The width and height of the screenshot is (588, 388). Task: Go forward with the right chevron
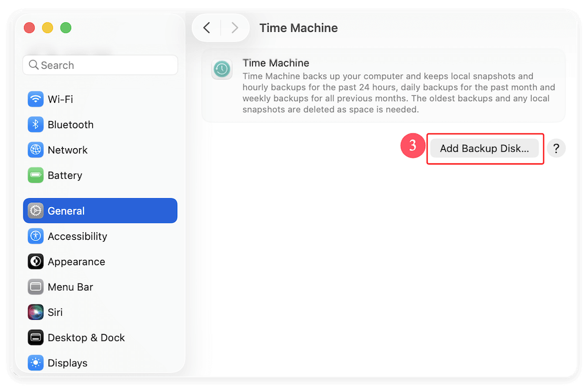(x=235, y=28)
